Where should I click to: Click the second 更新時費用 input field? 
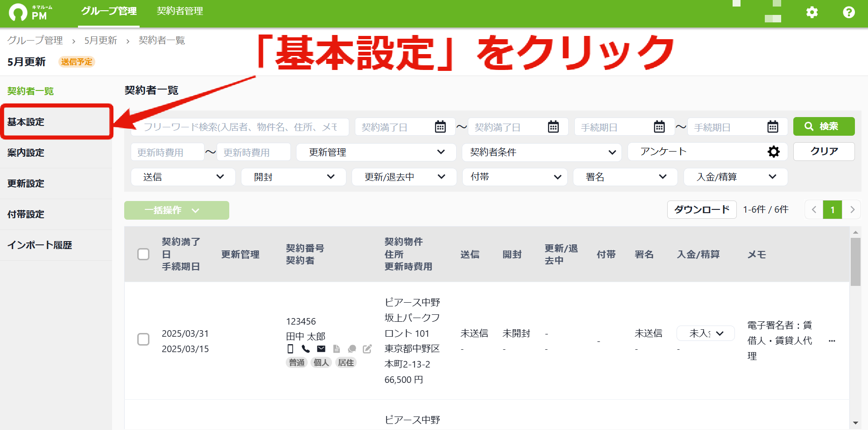(254, 152)
